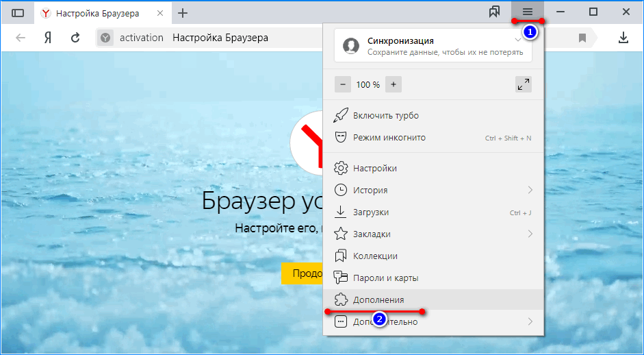
Task: Click the Yandex browser logo on page
Action: pos(307,143)
